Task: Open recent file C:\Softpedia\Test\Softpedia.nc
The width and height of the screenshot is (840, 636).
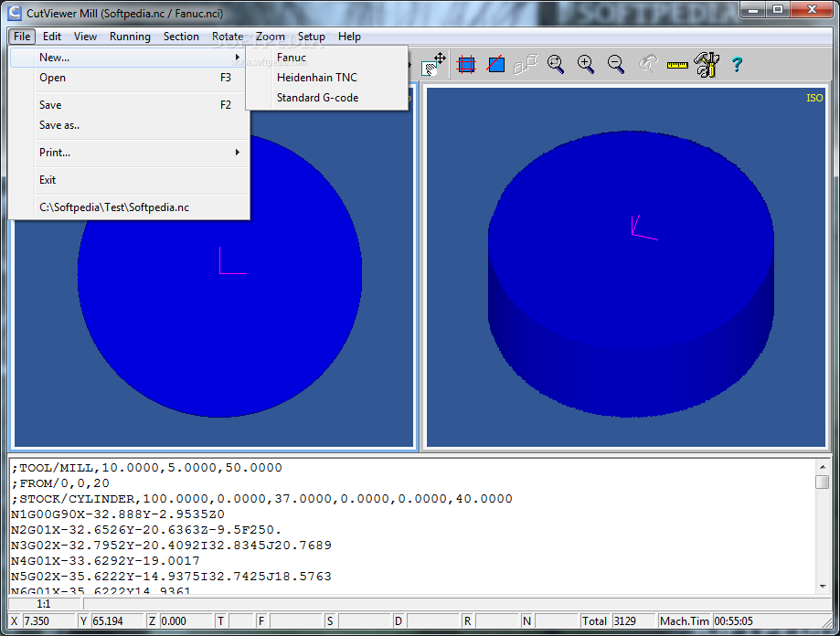Action: 130,207
